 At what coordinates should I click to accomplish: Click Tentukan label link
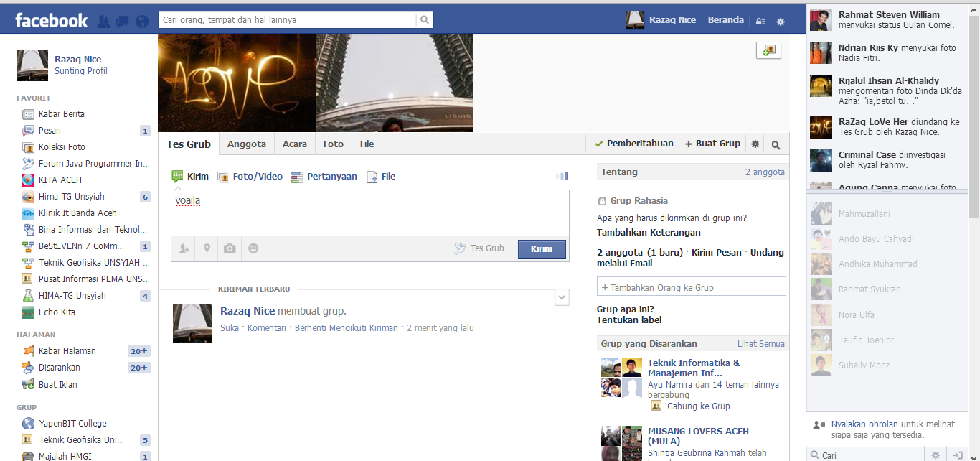click(629, 320)
